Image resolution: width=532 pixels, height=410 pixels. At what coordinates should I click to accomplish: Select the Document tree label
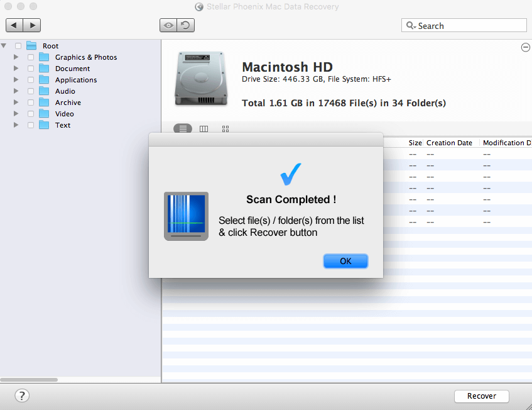73,69
